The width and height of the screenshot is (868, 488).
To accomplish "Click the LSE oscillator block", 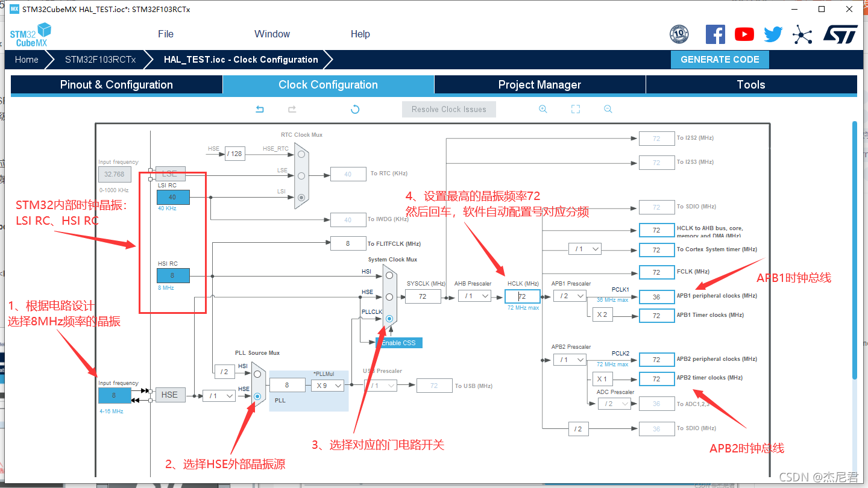I will [170, 174].
